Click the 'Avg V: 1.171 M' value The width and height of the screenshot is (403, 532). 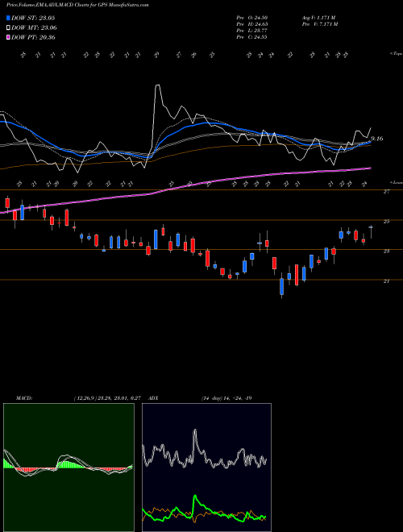tap(318, 18)
